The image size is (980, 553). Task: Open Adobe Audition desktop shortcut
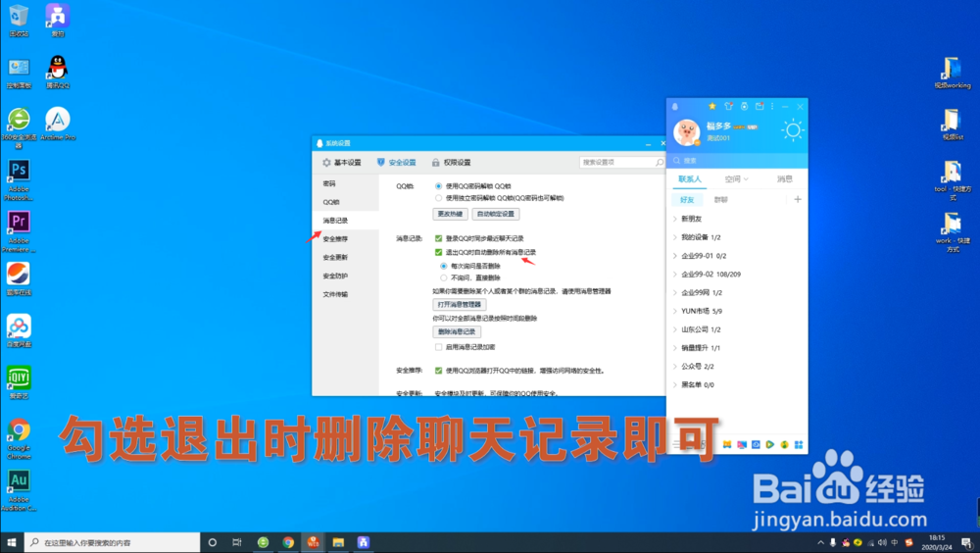click(19, 490)
